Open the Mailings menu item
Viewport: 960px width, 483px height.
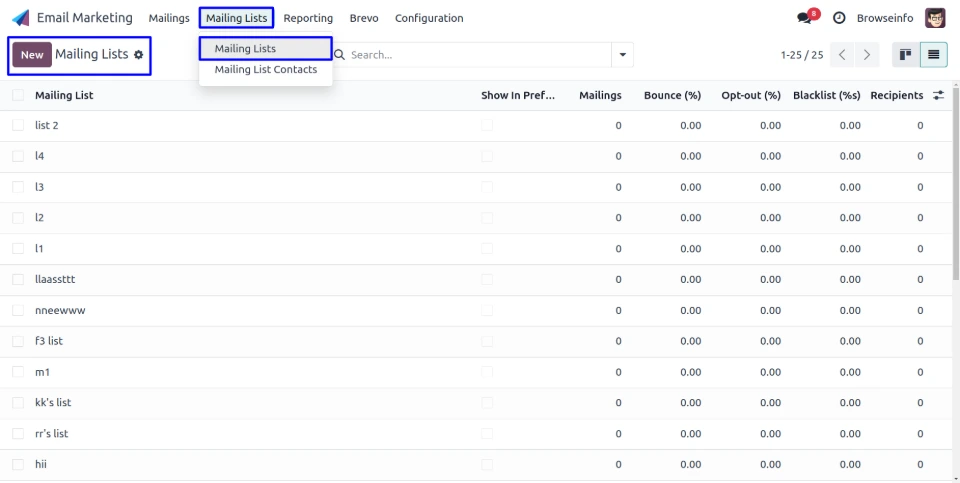tap(169, 18)
